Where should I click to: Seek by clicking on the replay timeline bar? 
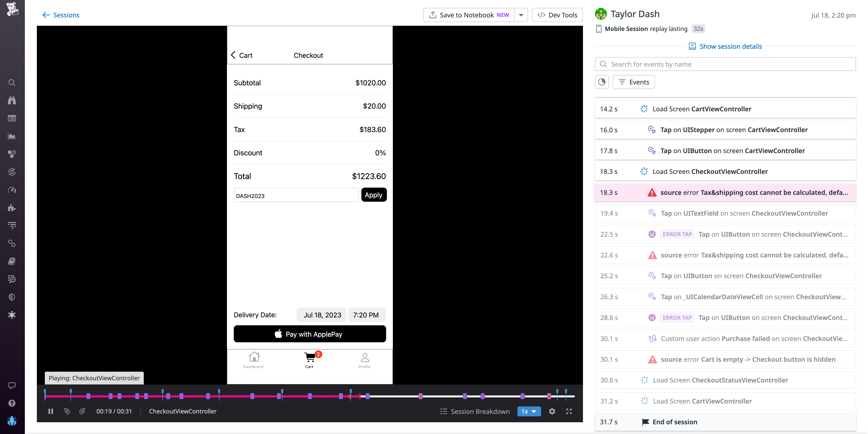pos(303,396)
